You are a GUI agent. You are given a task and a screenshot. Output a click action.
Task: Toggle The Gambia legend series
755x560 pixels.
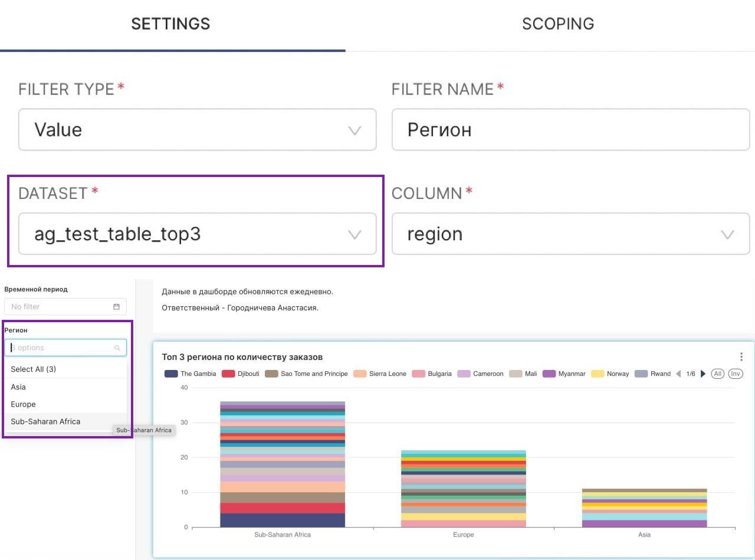(x=191, y=374)
